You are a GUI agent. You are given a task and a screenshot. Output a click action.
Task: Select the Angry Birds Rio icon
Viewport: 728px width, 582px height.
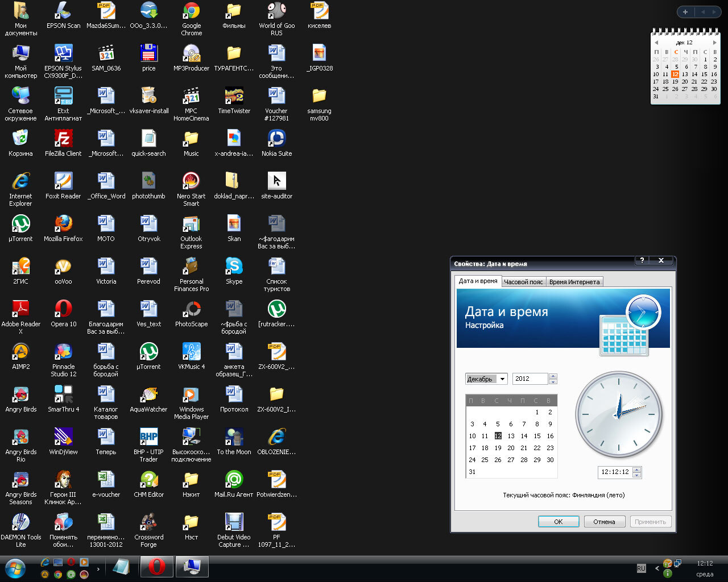point(21,445)
